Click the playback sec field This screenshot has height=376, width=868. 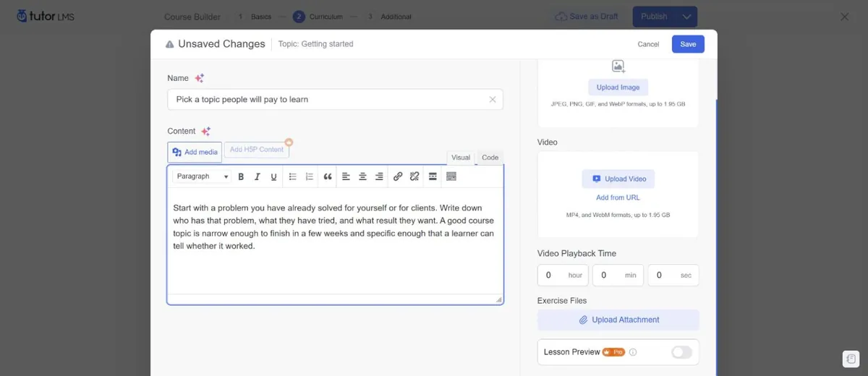coord(673,275)
